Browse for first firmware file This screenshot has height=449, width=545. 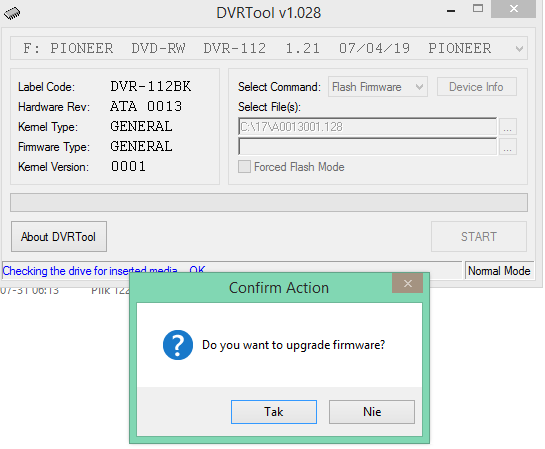tap(507, 126)
